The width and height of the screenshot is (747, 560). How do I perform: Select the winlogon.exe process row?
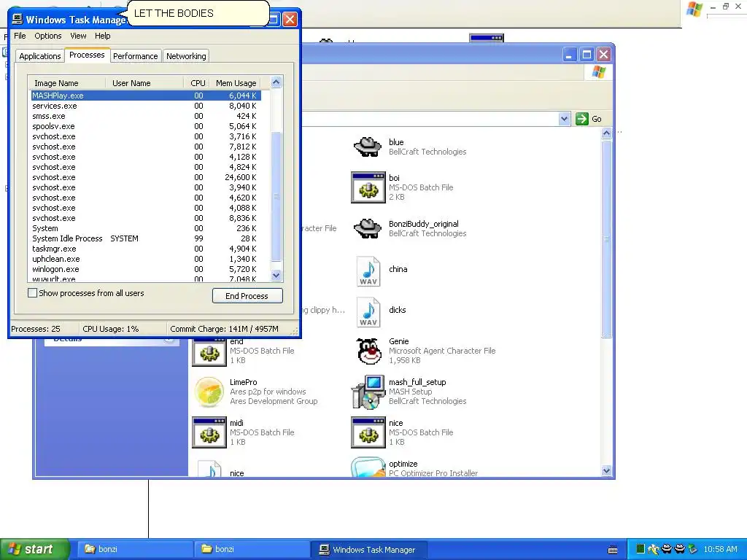[146, 269]
